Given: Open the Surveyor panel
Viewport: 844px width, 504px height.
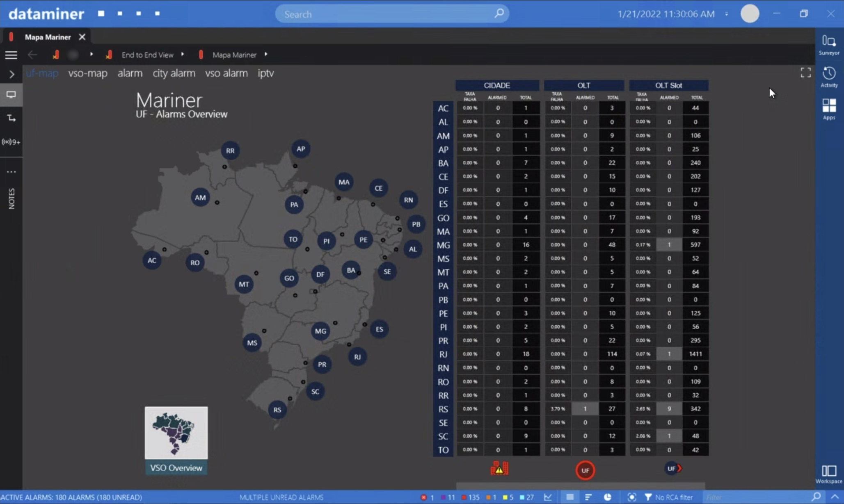Looking at the screenshot, I should [829, 44].
